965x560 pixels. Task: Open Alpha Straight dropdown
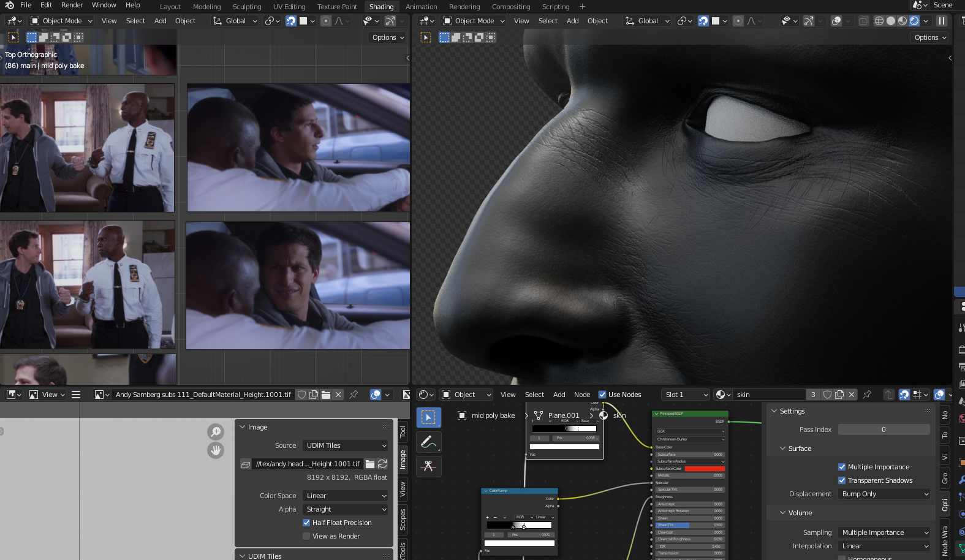pyautogui.click(x=346, y=509)
